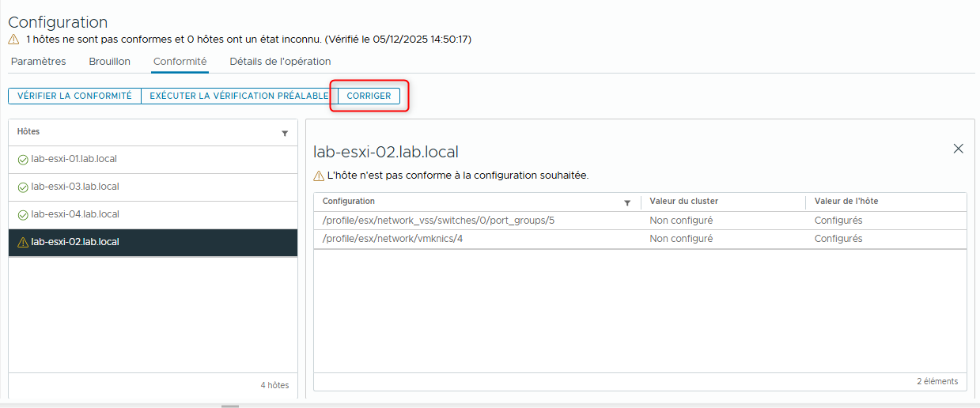
Task: Click warning icon beside L'hôte n'est pas conforme
Action: click(x=319, y=176)
